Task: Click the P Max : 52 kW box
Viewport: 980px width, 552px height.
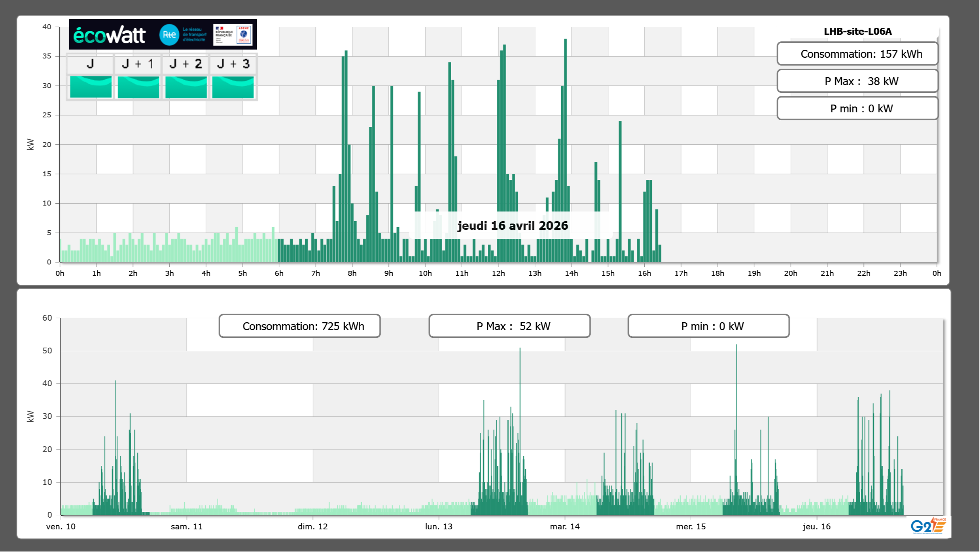Action: click(x=509, y=326)
